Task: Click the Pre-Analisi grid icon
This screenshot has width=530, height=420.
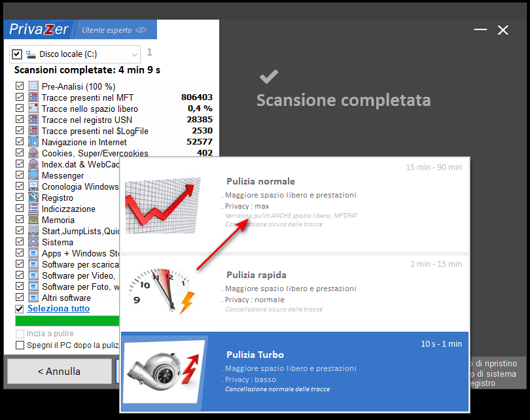Action: 33,86
